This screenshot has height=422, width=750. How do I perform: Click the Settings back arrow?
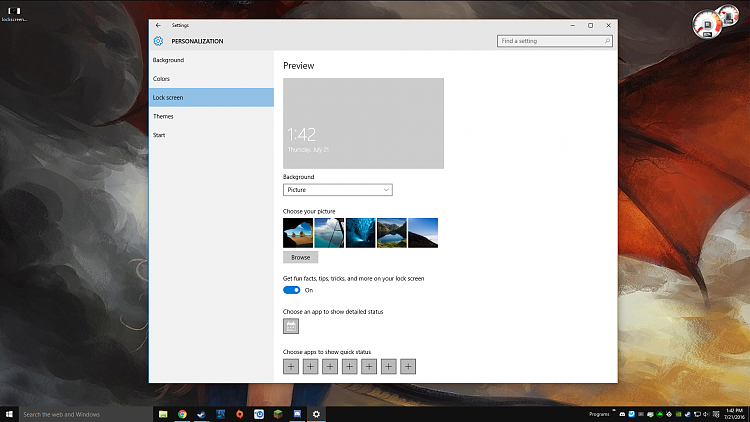coord(158,25)
